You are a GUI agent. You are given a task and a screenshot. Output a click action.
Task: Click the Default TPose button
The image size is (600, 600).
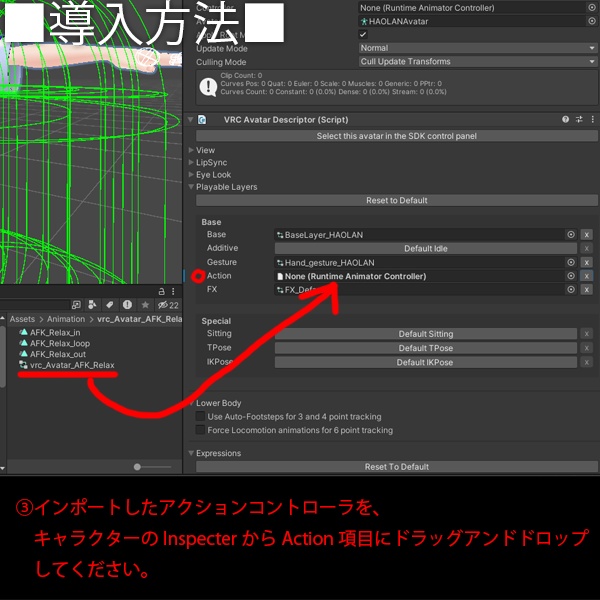point(426,348)
